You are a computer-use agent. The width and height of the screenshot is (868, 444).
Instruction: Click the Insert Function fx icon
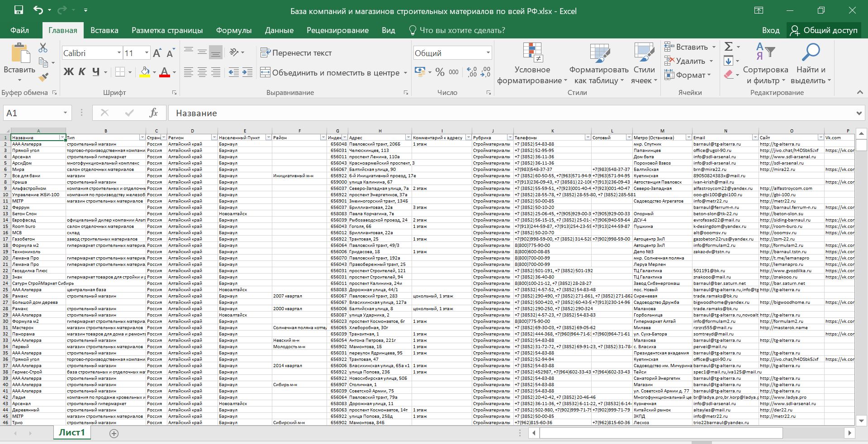click(x=153, y=113)
